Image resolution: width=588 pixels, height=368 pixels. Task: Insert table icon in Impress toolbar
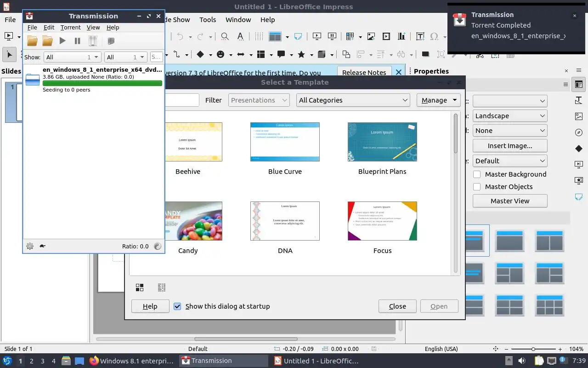(350, 36)
